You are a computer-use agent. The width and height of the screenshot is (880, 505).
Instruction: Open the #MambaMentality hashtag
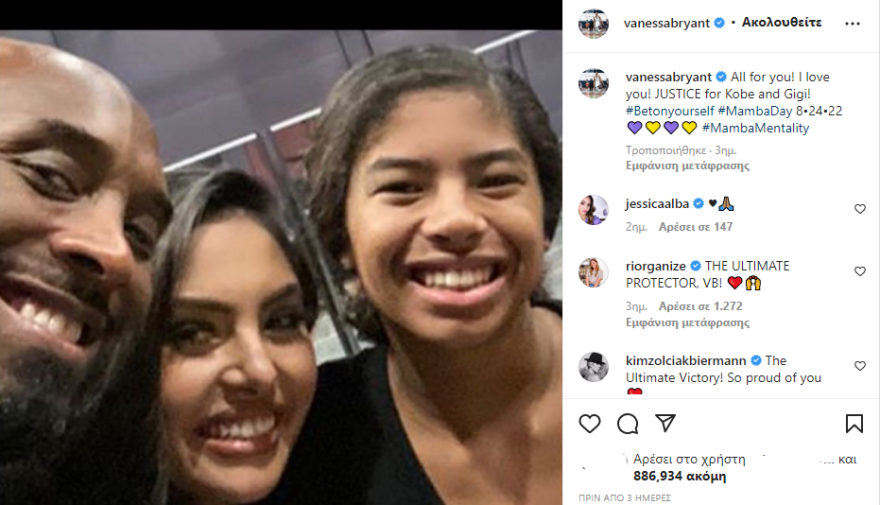pyautogui.click(x=756, y=128)
